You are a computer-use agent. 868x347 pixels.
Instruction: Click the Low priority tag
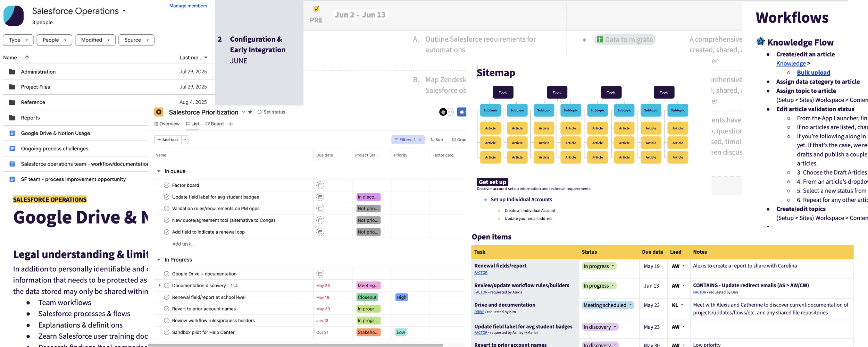click(x=401, y=332)
